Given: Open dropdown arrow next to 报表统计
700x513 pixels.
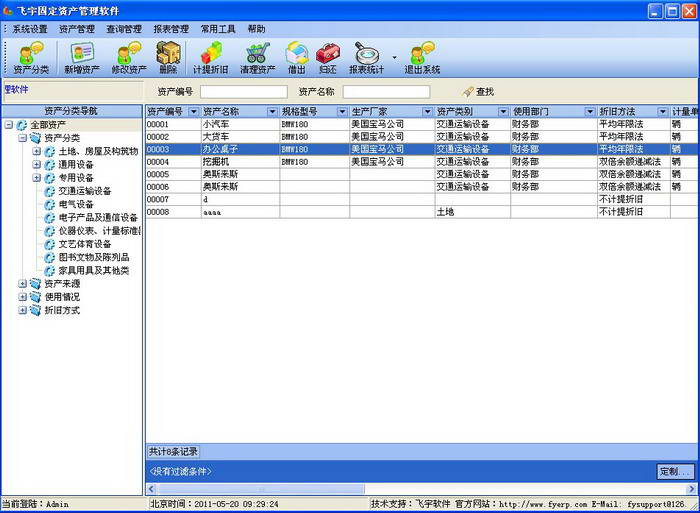Looking at the screenshot, I should (x=394, y=58).
